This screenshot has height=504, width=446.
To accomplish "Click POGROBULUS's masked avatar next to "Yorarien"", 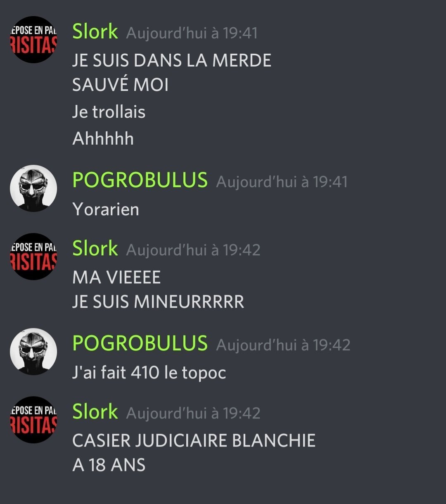I will [x=33, y=188].
